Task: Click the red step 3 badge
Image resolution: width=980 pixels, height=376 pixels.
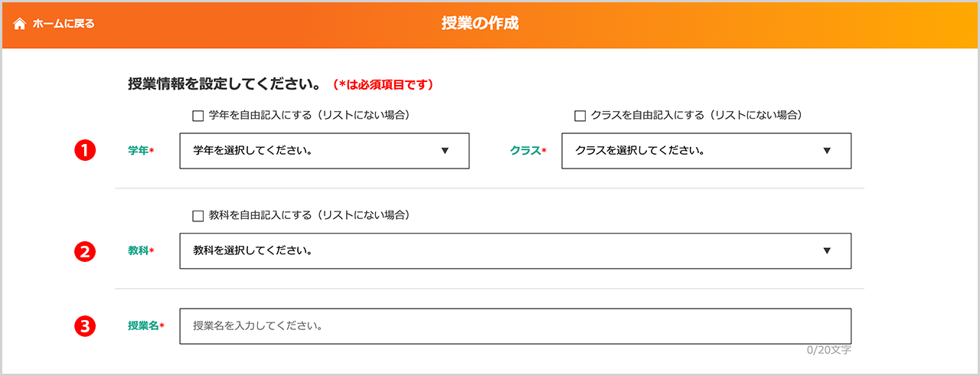Action: 84,326
